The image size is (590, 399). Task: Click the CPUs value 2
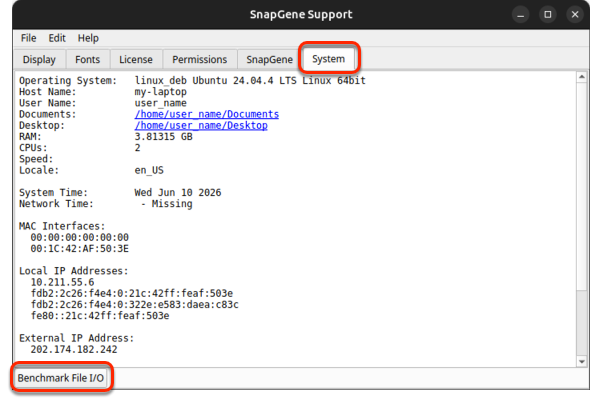point(138,148)
